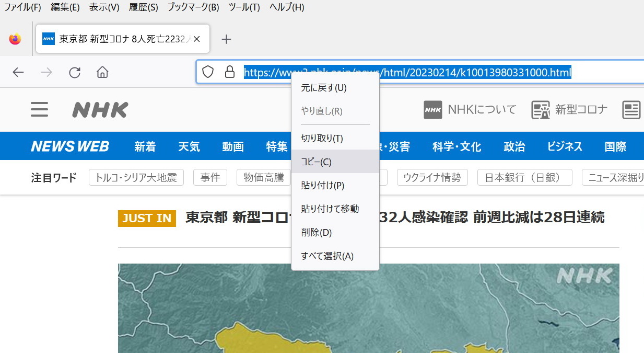644x353 pixels.
Task: Go to the browser home page
Action: coord(102,72)
